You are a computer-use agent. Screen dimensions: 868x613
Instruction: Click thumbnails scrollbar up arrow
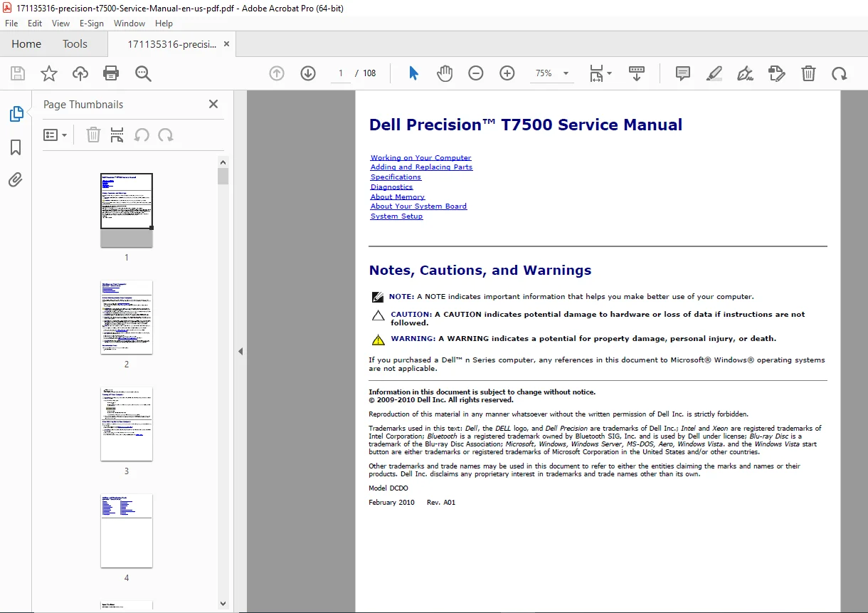coord(223,162)
